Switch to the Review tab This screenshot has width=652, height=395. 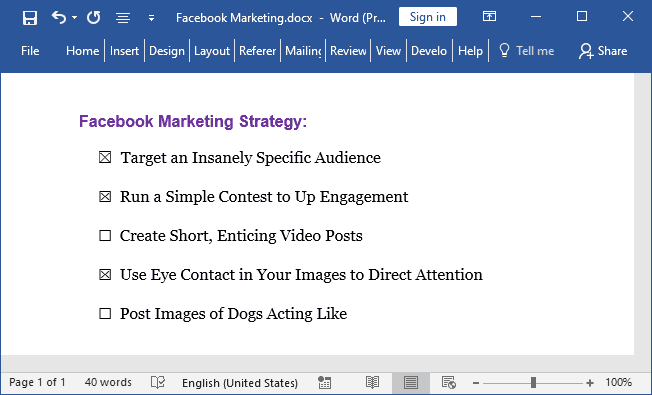tap(348, 51)
